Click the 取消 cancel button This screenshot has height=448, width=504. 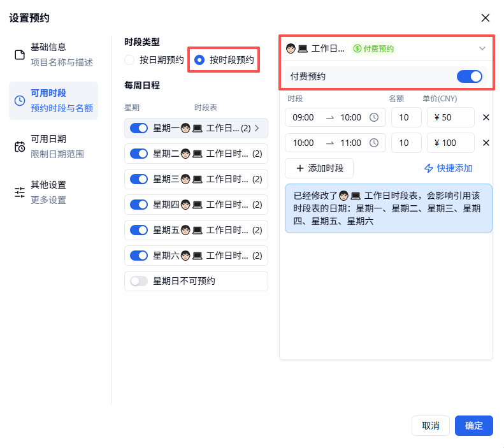(430, 426)
